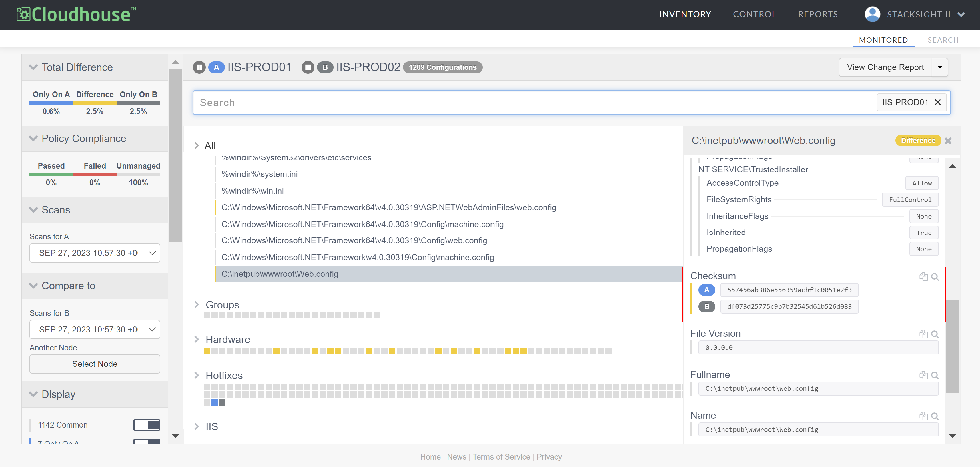The height and width of the screenshot is (467, 980).
Task: Open the News footer link
Action: point(456,457)
